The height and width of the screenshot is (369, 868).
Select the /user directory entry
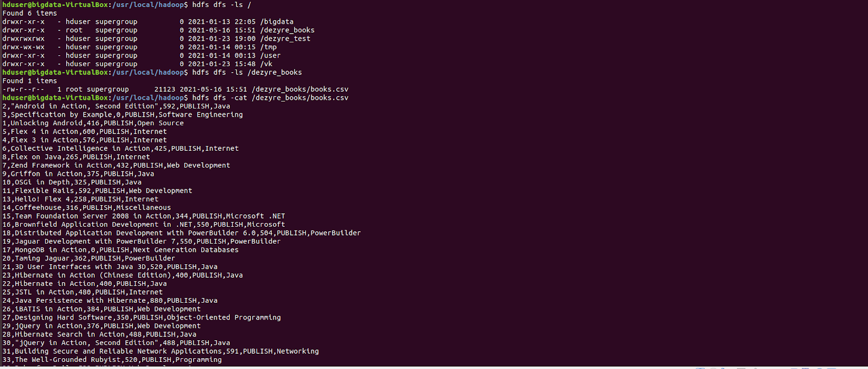(x=270, y=55)
